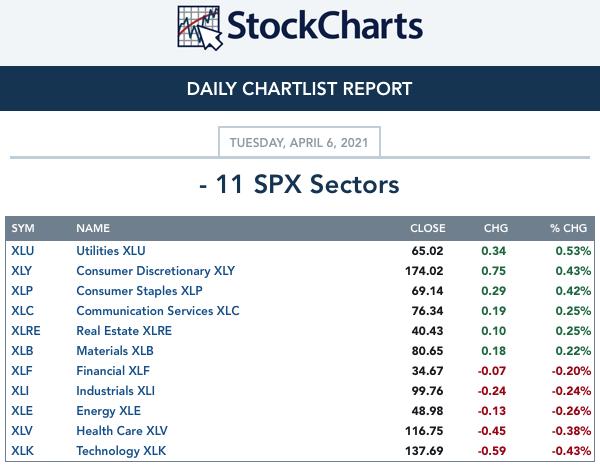
Task: Click the Materials XLB name link
Action: (115, 351)
